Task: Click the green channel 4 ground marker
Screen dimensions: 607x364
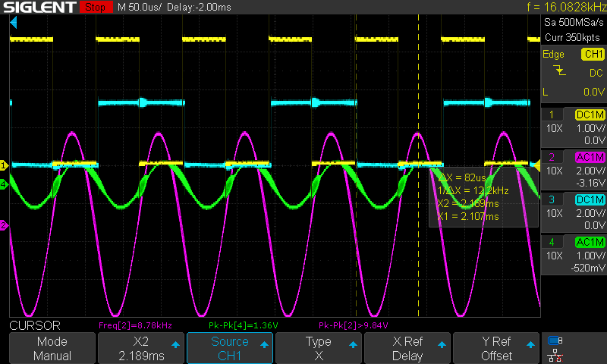Action: (x=4, y=184)
